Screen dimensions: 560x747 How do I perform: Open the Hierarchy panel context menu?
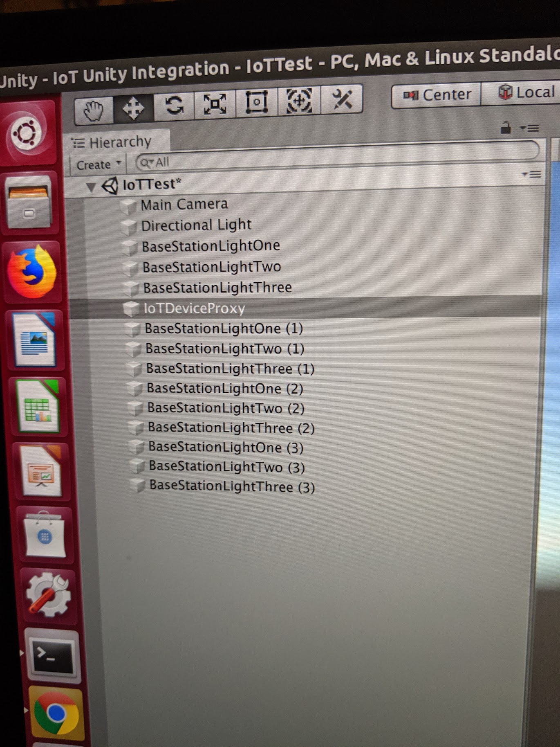pos(530,128)
